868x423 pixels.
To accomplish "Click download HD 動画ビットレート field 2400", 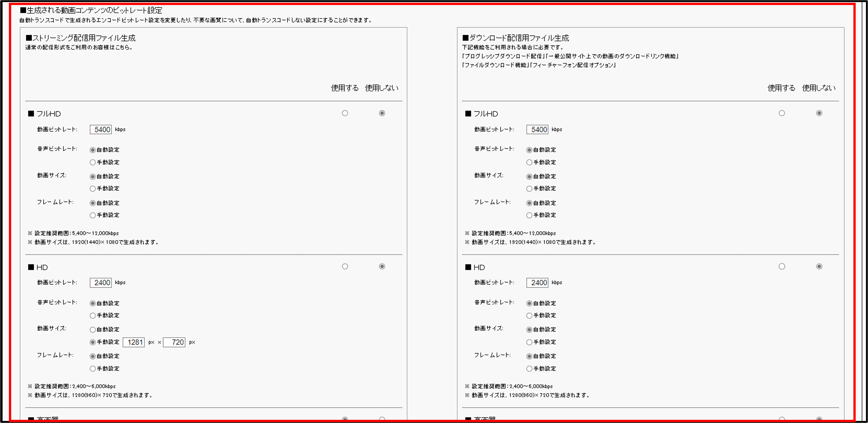I will pos(537,283).
